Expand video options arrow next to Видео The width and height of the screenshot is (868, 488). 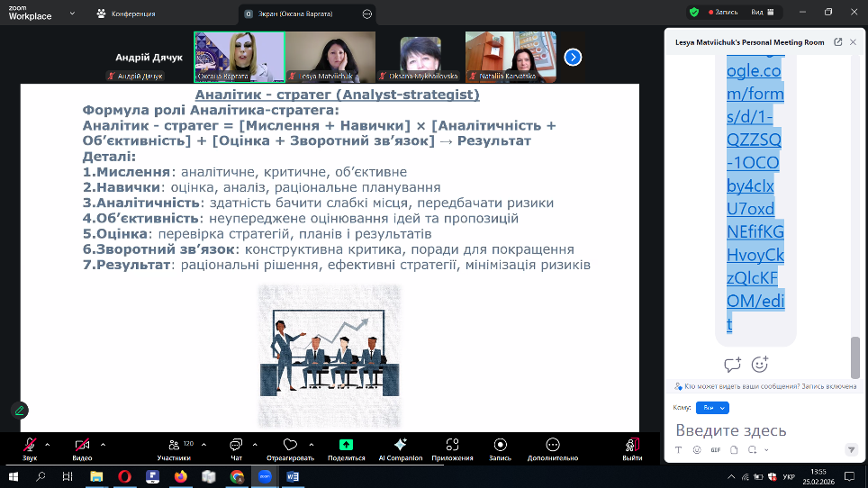103,444
